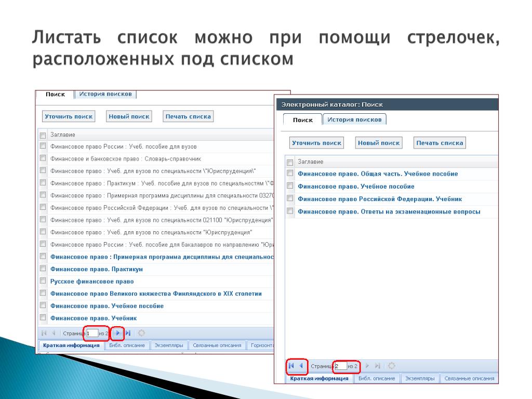The image size is (532, 399).
Task: Click first-page arrow in left window pager
Action: coord(44,333)
